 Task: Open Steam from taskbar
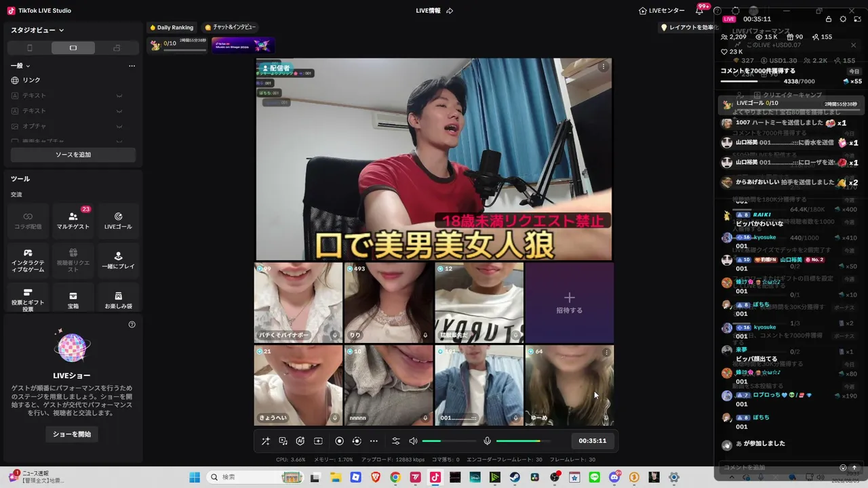pyautogui.click(x=515, y=477)
